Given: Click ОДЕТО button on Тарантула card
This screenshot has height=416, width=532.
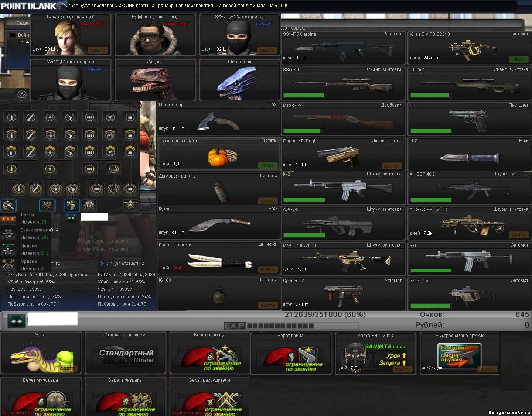Looking at the screenshot, I should pyautogui.click(x=98, y=50).
